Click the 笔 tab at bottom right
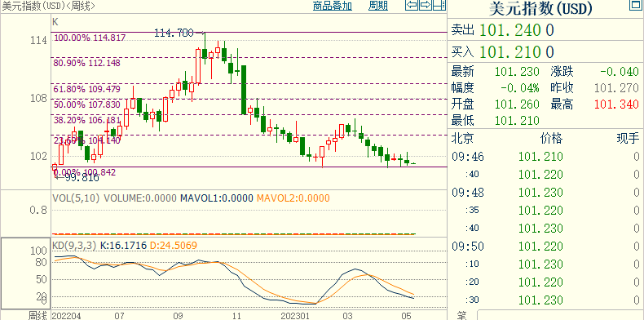The width and height of the screenshot is (644, 320). [461, 316]
